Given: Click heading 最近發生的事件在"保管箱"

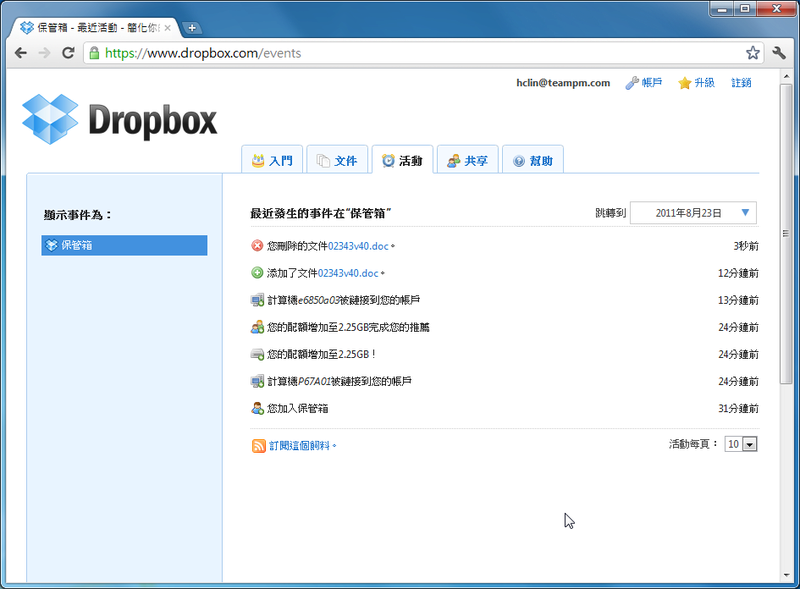Looking at the screenshot, I should [x=320, y=213].
